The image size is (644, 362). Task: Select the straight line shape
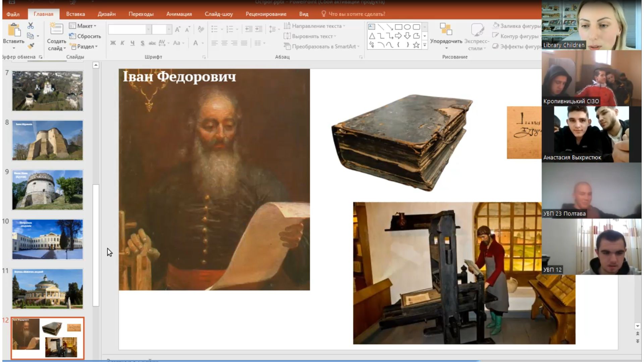pos(381,27)
